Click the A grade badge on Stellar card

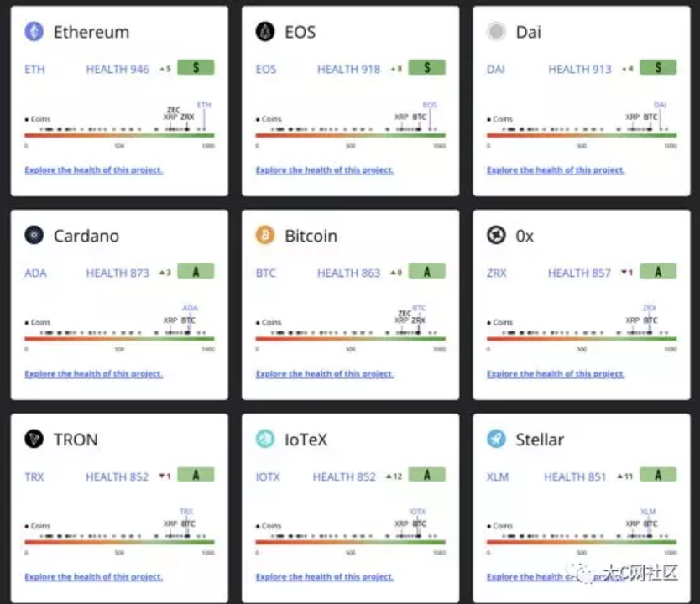(x=658, y=475)
